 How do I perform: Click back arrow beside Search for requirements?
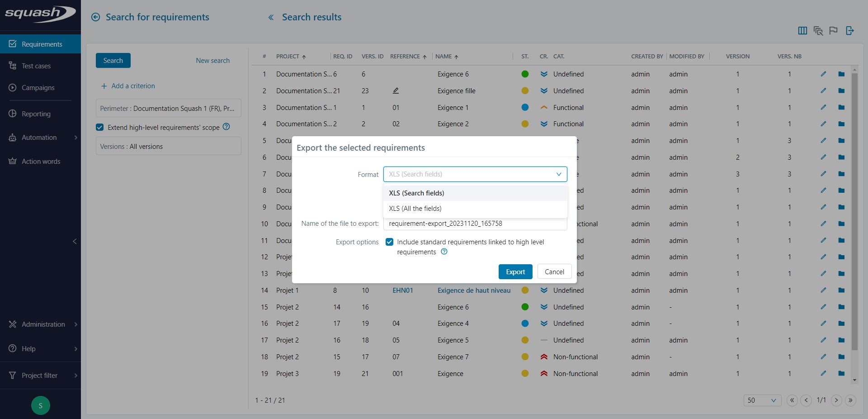point(95,17)
